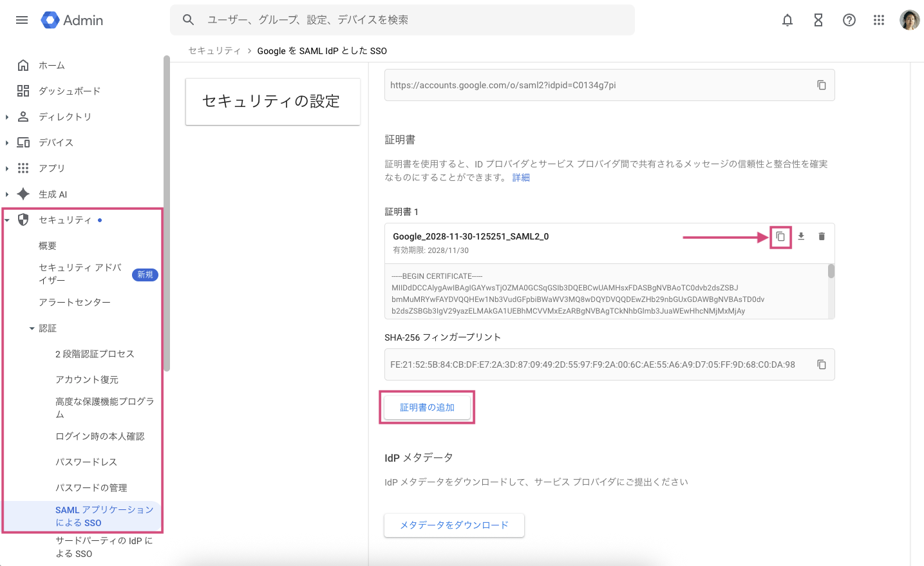Select 2 段階認証プロセス in sidebar

(95, 354)
